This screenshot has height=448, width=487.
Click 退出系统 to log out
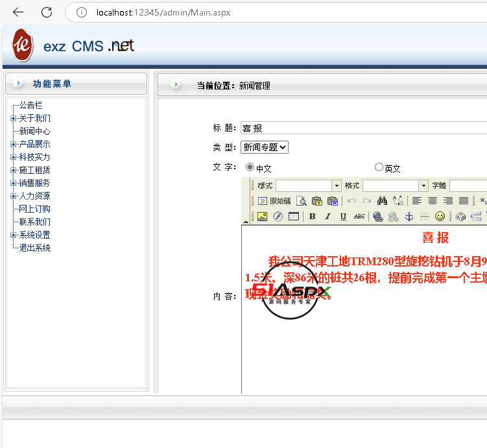click(x=34, y=248)
